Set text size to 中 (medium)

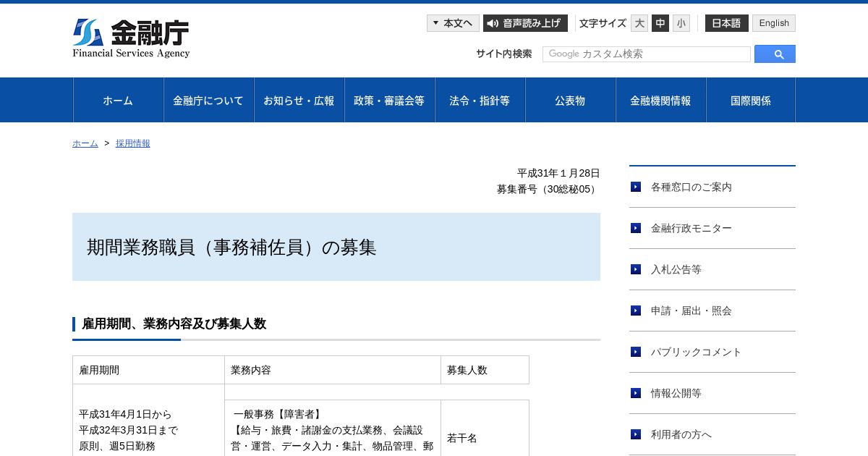coord(660,23)
